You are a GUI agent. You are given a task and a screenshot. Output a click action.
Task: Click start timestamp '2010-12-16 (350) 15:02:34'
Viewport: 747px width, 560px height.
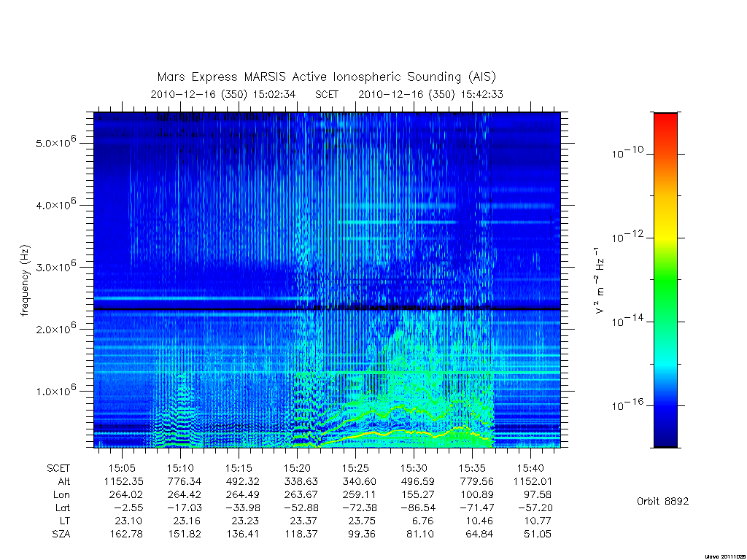click(x=223, y=94)
